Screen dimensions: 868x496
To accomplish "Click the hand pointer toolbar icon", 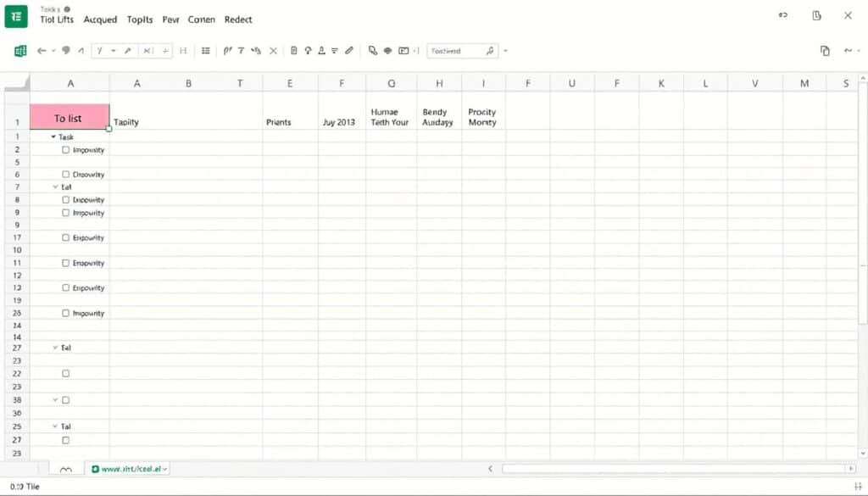I will coord(256,51).
